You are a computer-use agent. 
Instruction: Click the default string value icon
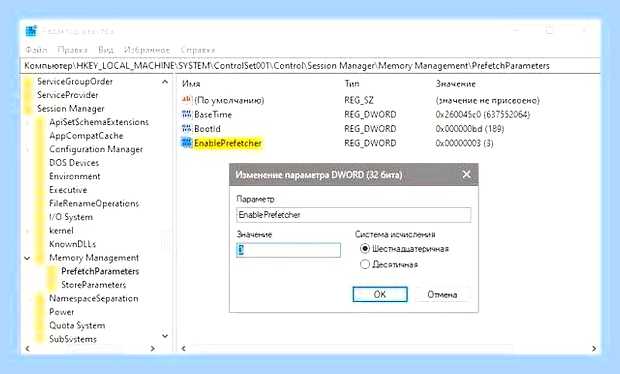pyautogui.click(x=186, y=100)
